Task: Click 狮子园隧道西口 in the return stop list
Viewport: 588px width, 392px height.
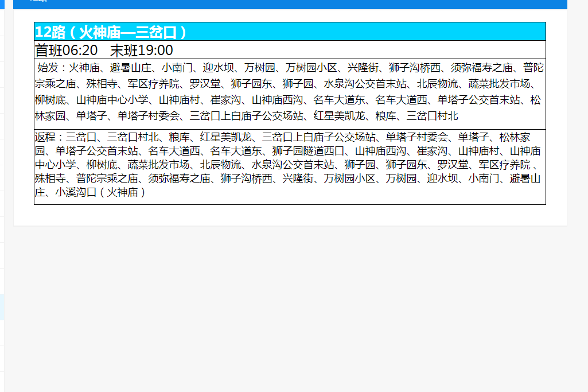Action: [308, 151]
